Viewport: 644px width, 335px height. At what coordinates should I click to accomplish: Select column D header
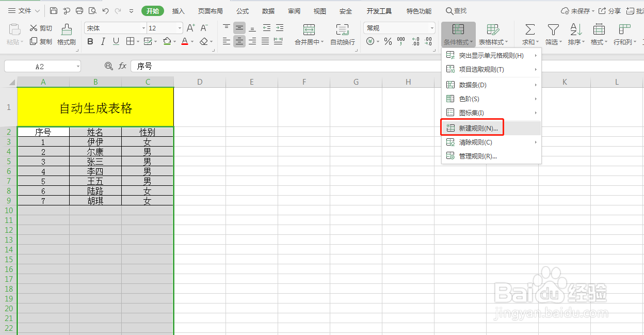200,82
